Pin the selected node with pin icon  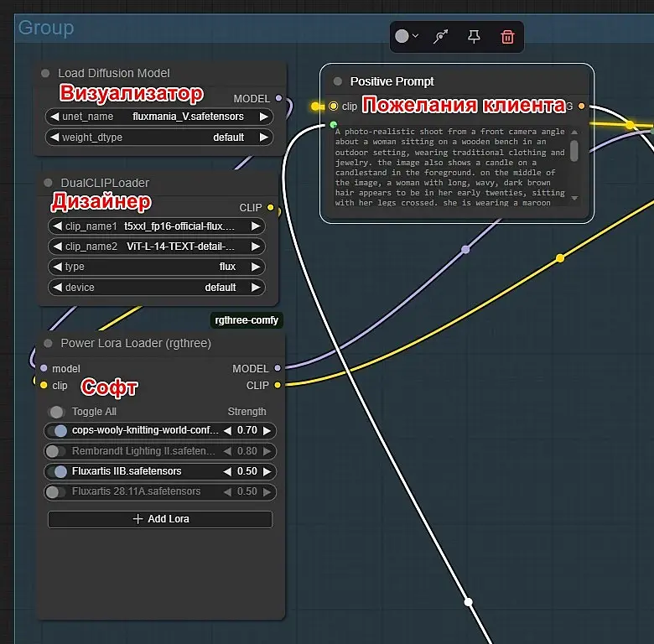point(474,37)
